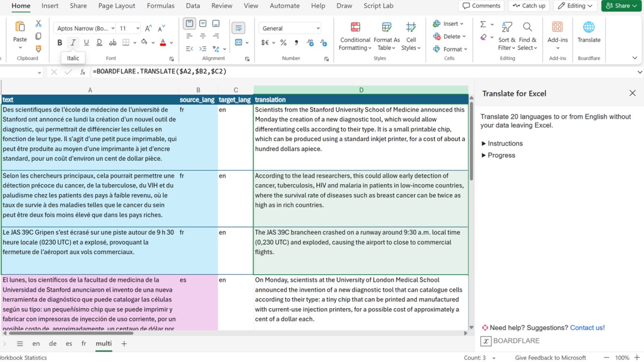
Task: Toggle Bold formatting
Action: 60,42
